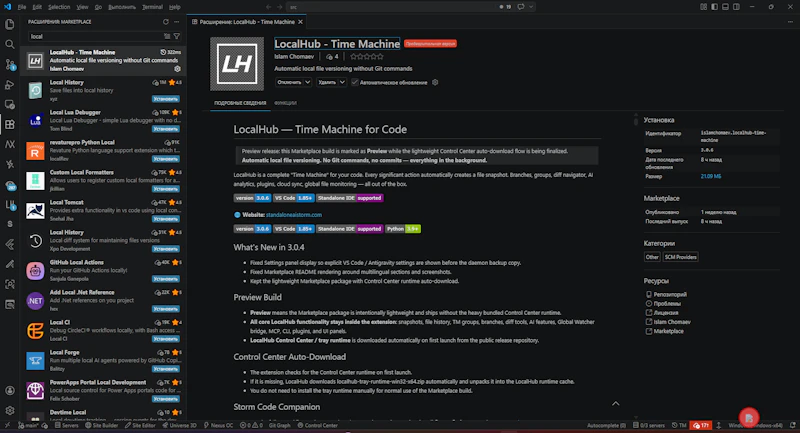Clear extensions search results icon
This screenshot has height=433, width=800.
tap(167, 36)
